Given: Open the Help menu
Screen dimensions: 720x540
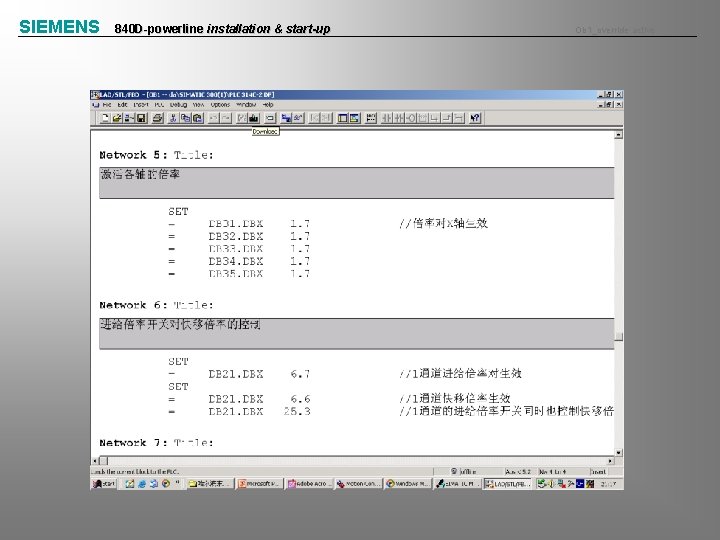Looking at the screenshot, I should click(x=268, y=105).
